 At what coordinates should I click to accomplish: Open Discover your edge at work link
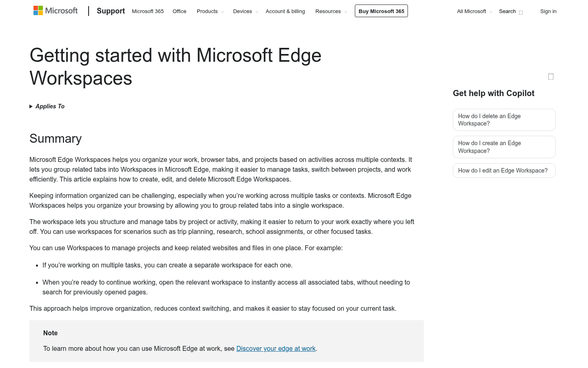(x=276, y=349)
